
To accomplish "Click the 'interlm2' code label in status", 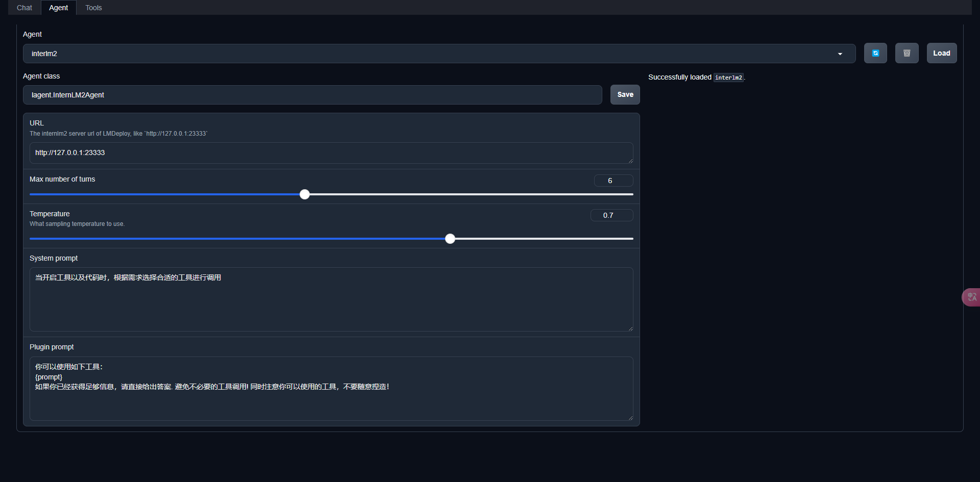I will click(x=728, y=78).
